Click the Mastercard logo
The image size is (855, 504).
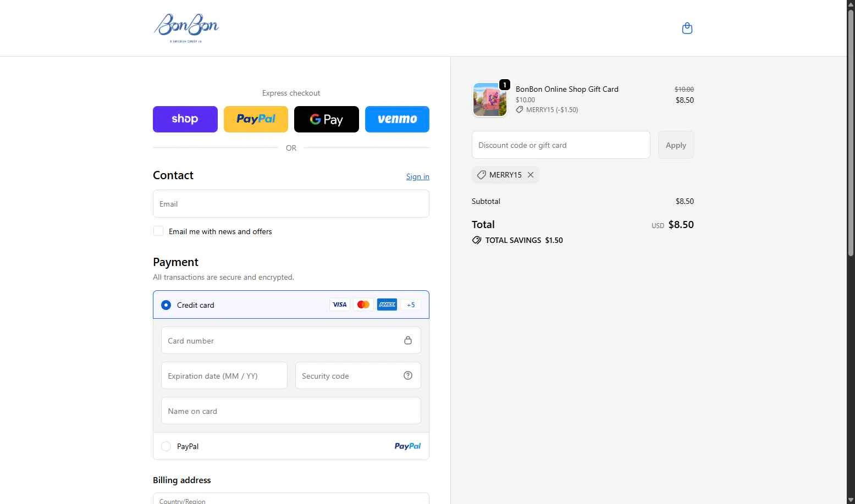363,304
